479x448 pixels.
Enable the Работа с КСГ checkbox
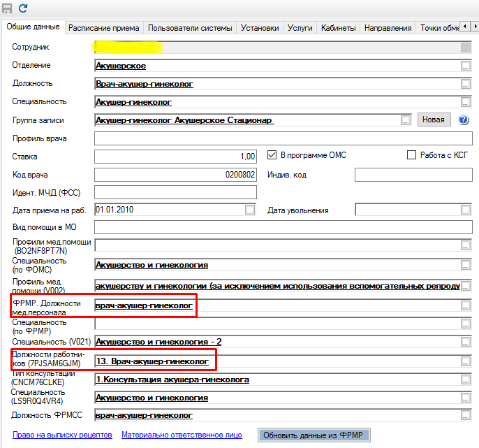411,155
